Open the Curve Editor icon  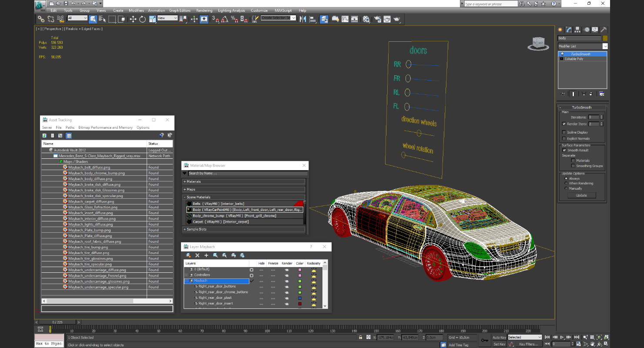pos(345,19)
